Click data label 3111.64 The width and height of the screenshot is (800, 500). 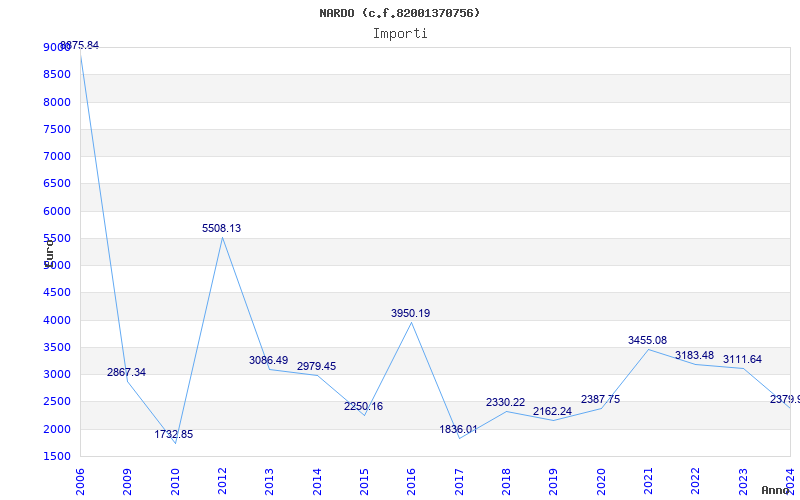pos(742,360)
